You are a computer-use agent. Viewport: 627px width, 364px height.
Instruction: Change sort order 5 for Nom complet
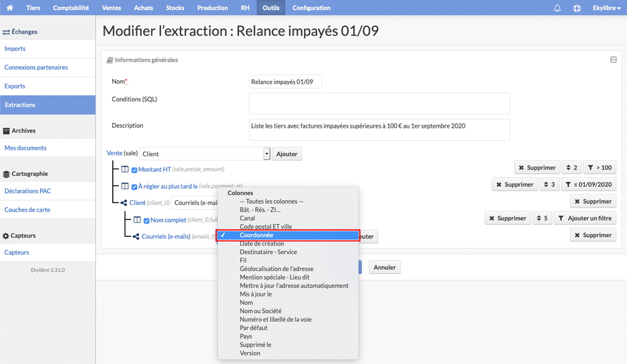pyautogui.click(x=542, y=218)
